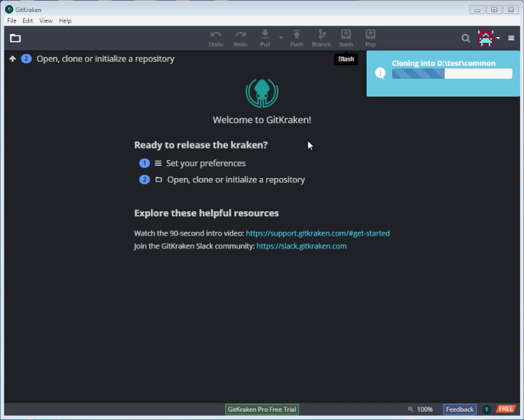Image resolution: width=524 pixels, height=420 pixels.
Task: Click the GitKraken squid logo
Action: 262,93
